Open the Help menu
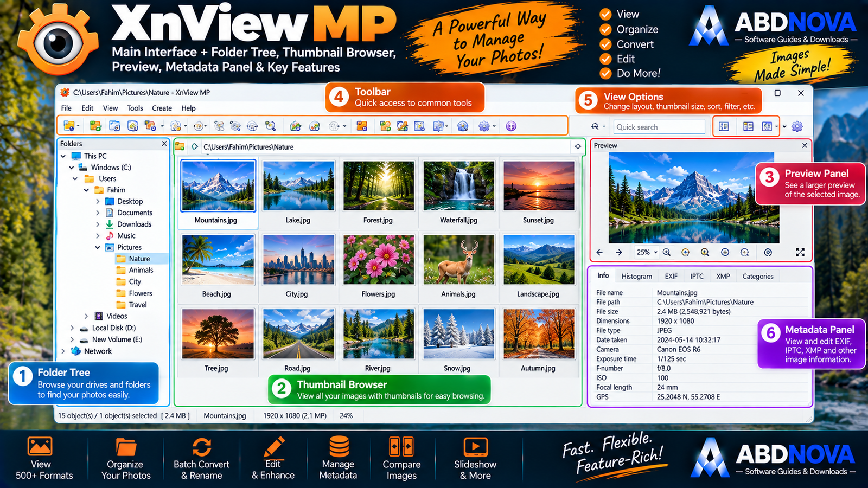Screen dimensions: 868x488 188,108
